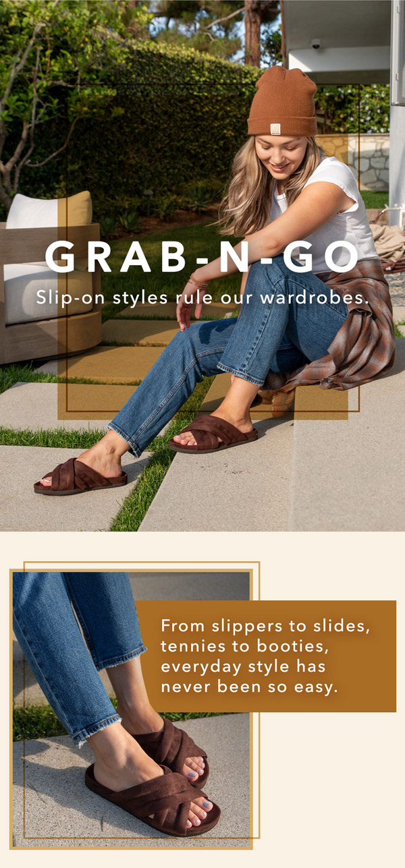
Task: Click the security camera under the roof
Action: tap(316, 44)
